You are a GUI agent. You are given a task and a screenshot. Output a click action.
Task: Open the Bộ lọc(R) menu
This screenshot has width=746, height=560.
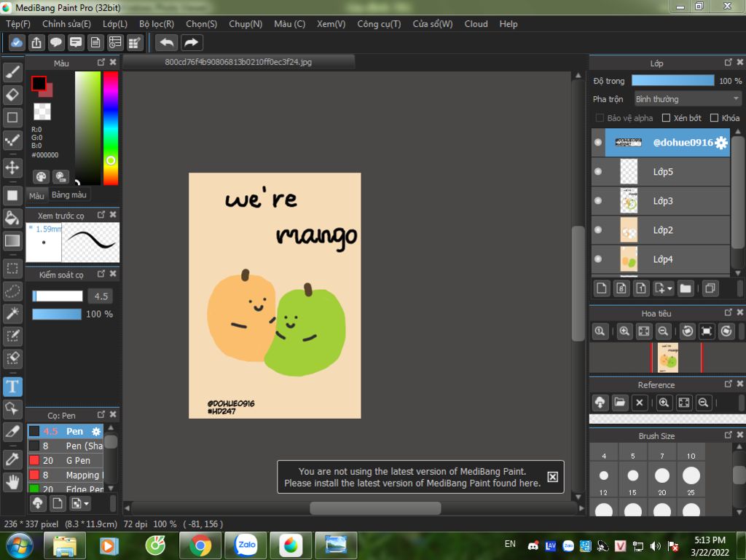[x=157, y=24]
